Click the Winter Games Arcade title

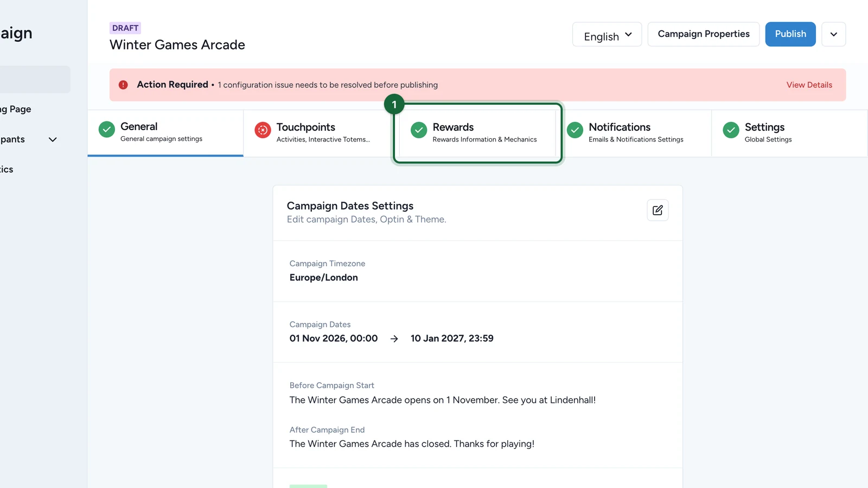point(177,44)
